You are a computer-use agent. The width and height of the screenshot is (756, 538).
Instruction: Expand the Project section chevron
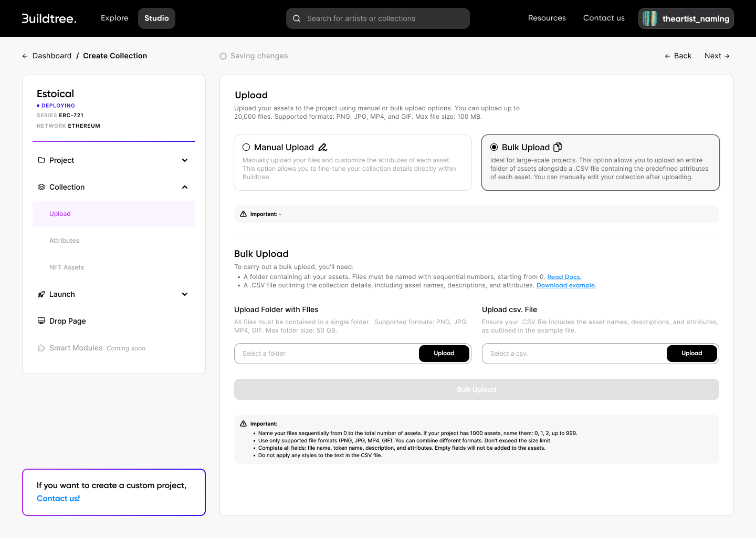pos(185,160)
